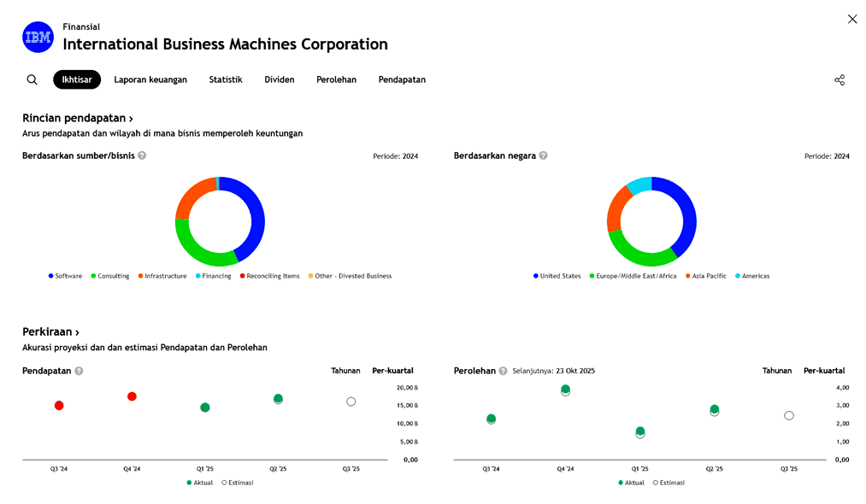Click the IBM logo icon
Screen dimensions: 866x504
[x=38, y=37]
